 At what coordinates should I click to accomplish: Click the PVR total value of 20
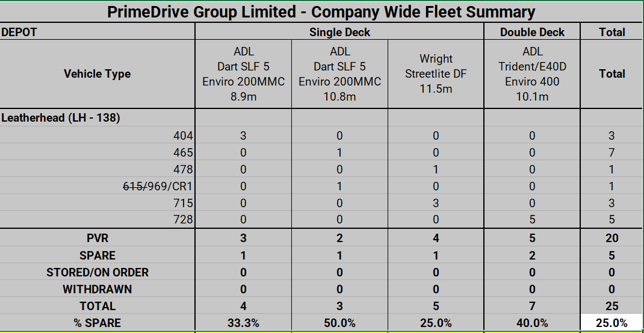click(x=611, y=238)
